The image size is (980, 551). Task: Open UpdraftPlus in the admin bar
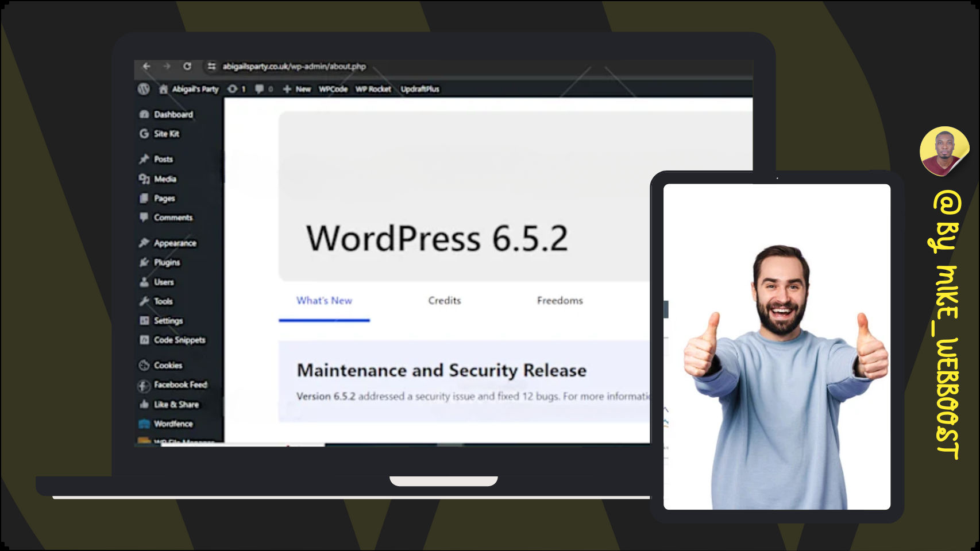pos(420,89)
